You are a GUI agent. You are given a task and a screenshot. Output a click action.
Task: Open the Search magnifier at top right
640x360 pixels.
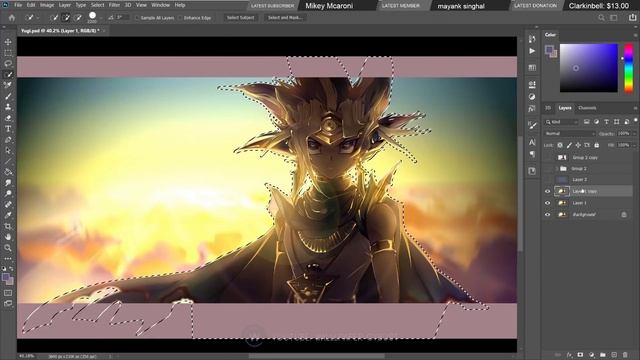601,18
